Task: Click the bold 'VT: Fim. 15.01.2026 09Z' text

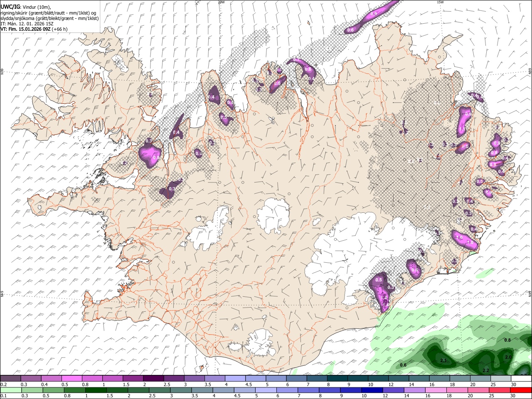Action: pos(25,29)
